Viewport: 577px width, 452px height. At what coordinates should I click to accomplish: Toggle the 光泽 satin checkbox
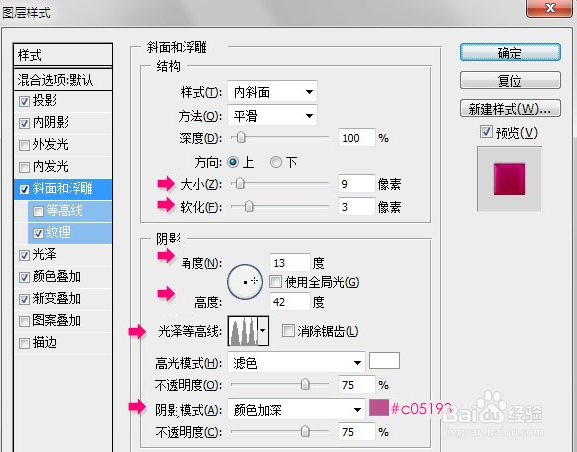point(24,255)
